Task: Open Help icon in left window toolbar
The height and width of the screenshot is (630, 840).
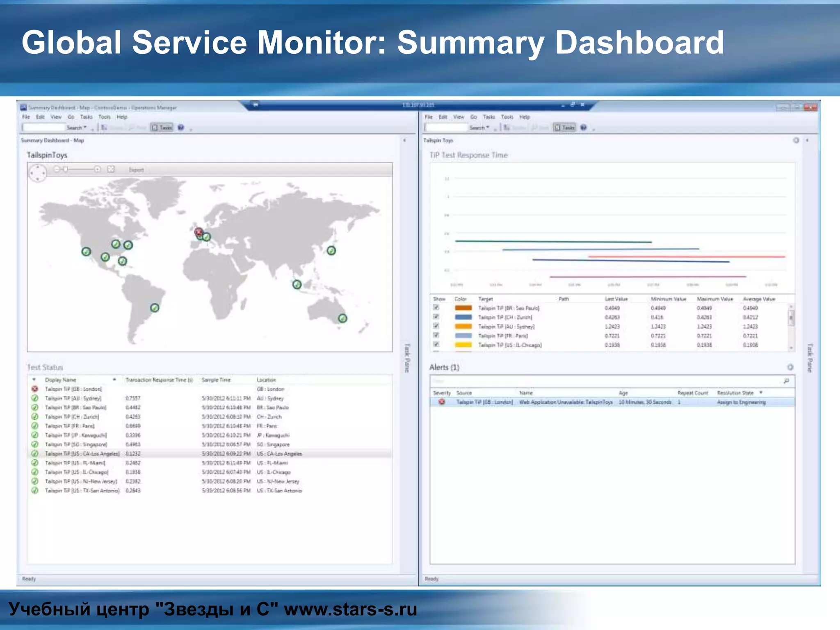Action: (181, 128)
